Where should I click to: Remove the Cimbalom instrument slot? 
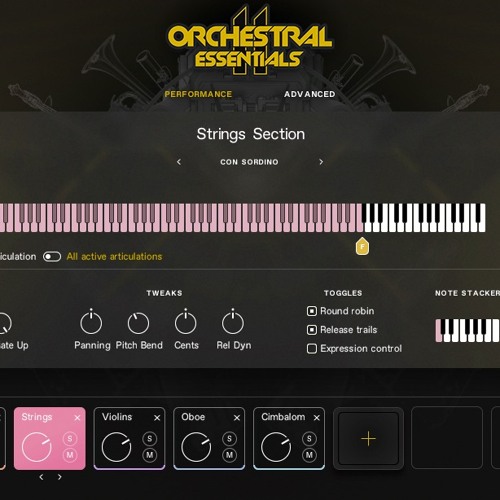click(317, 418)
